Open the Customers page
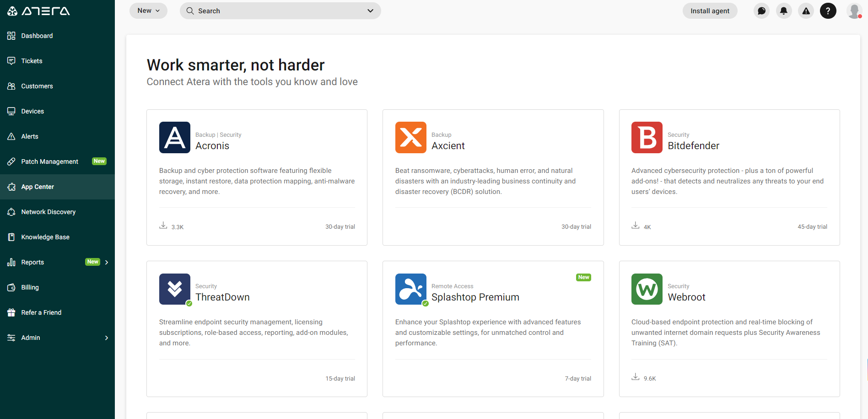This screenshot has height=419, width=868. pos(57,86)
